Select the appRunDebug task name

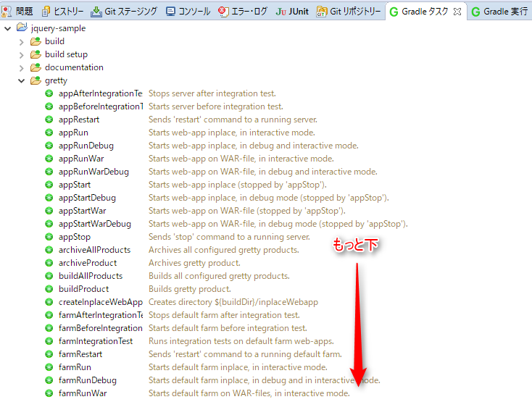pyautogui.click(x=86, y=146)
